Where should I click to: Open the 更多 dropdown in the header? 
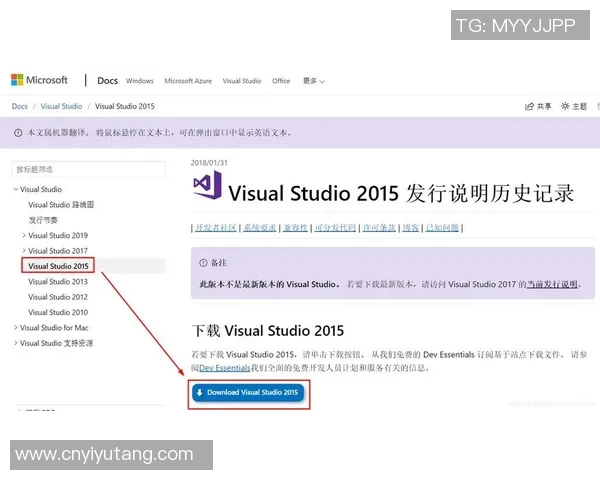(314, 81)
